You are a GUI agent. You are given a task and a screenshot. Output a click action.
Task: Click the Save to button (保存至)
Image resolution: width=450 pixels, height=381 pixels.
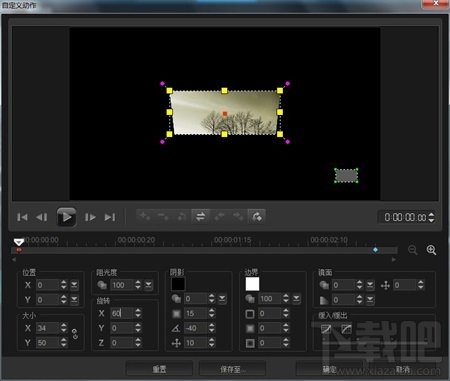(x=232, y=369)
